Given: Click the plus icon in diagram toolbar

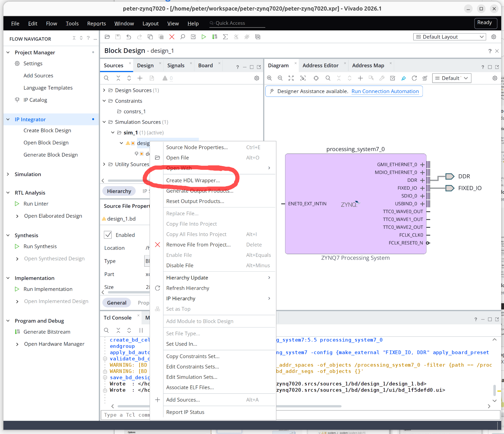Looking at the screenshot, I should coord(360,78).
